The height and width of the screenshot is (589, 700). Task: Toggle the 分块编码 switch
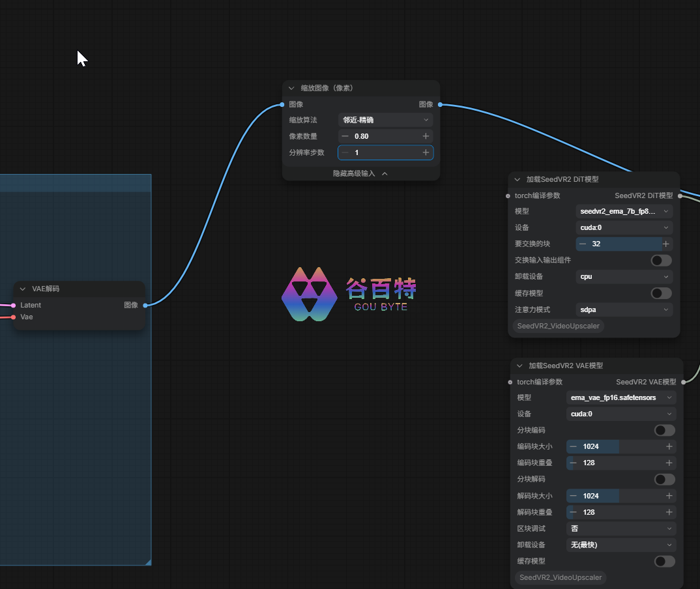click(664, 431)
